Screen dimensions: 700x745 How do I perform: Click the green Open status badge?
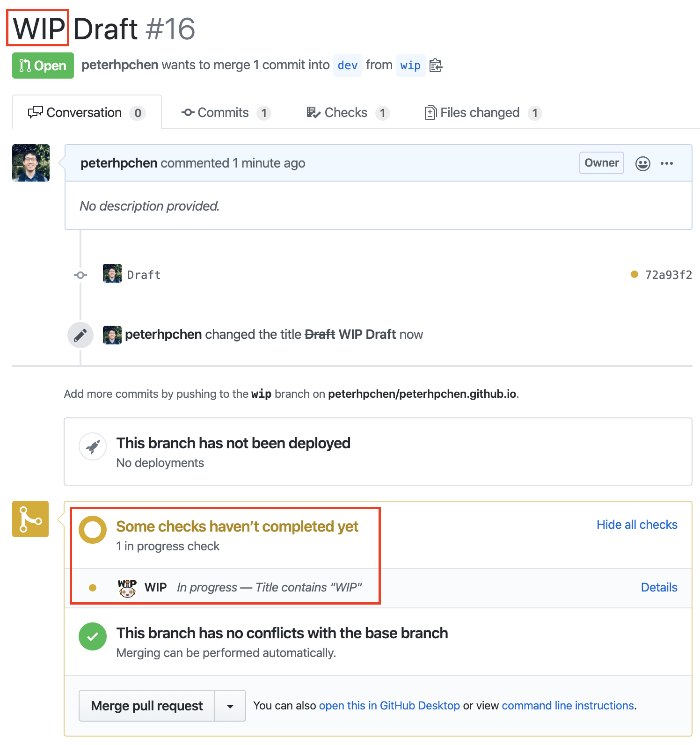(x=43, y=66)
